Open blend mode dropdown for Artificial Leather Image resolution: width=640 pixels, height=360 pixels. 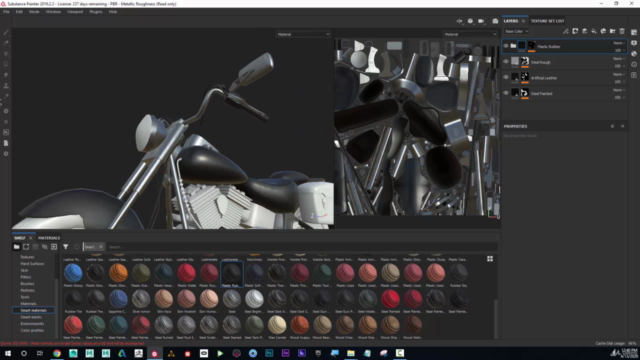[x=619, y=74]
